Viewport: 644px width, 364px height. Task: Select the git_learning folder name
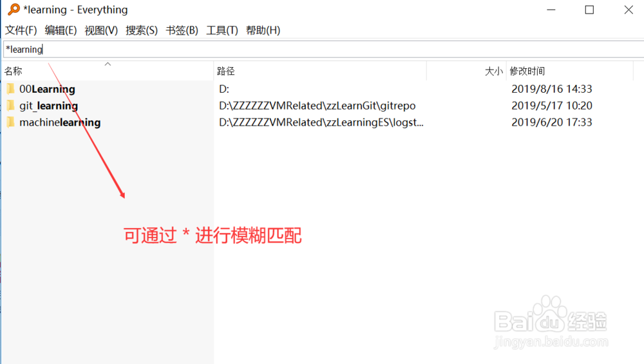pos(48,106)
